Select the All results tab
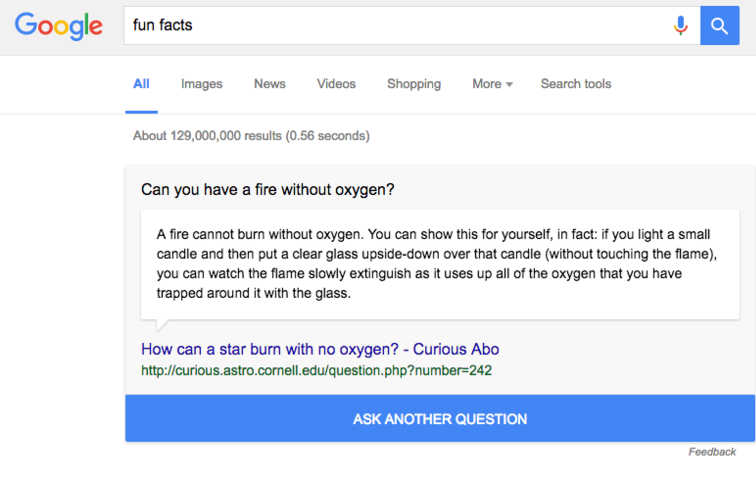Viewport: 756px width, 480px height. tap(141, 84)
